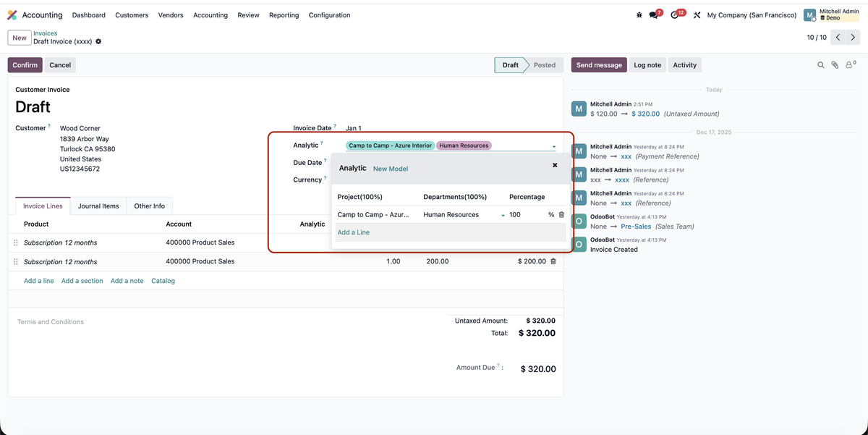Delete the analytic distribution line with trash icon
868x435 pixels.
[561, 215]
